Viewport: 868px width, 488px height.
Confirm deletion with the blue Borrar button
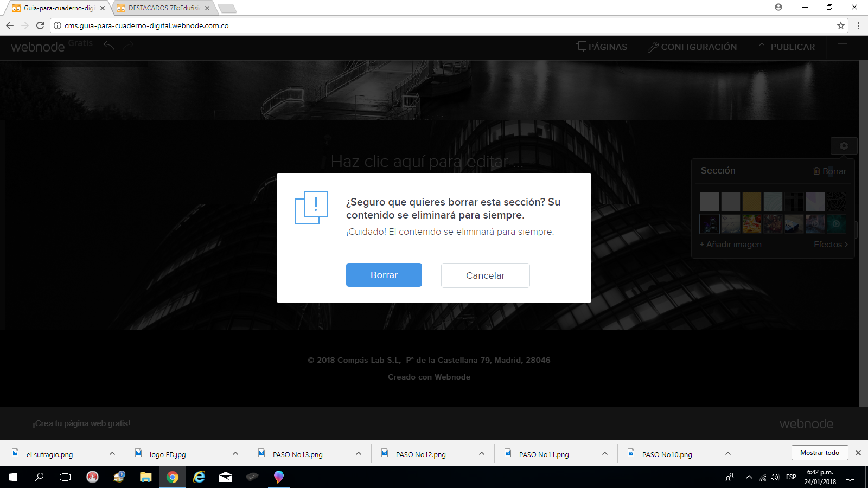(384, 275)
